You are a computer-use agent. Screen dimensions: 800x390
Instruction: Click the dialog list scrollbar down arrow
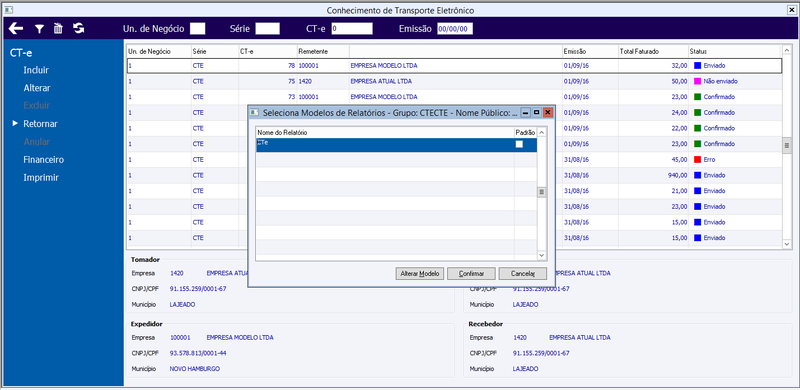pos(542,256)
